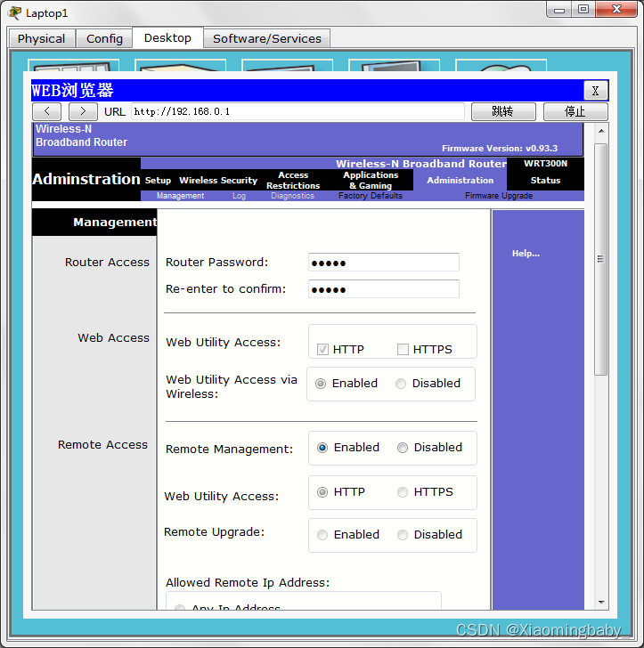Open the Security menu of the router
This screenshot has height=648, width=644.
click(x=239, y=180)
